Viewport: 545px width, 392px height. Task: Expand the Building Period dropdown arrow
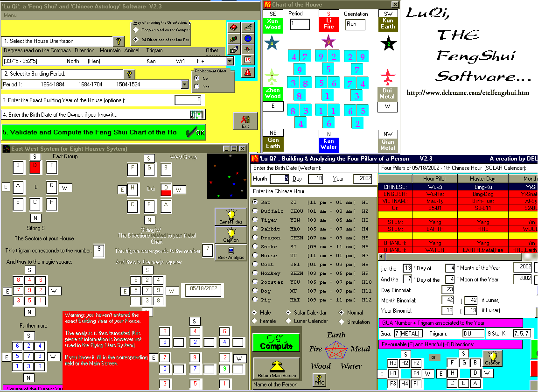pyautogui.click(x=185, y=84)
